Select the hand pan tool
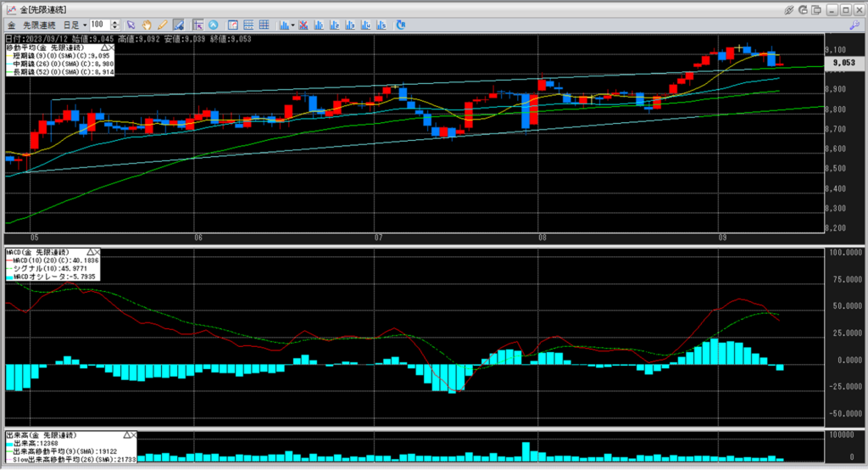 pyautogui.click(x=147, y=25)
